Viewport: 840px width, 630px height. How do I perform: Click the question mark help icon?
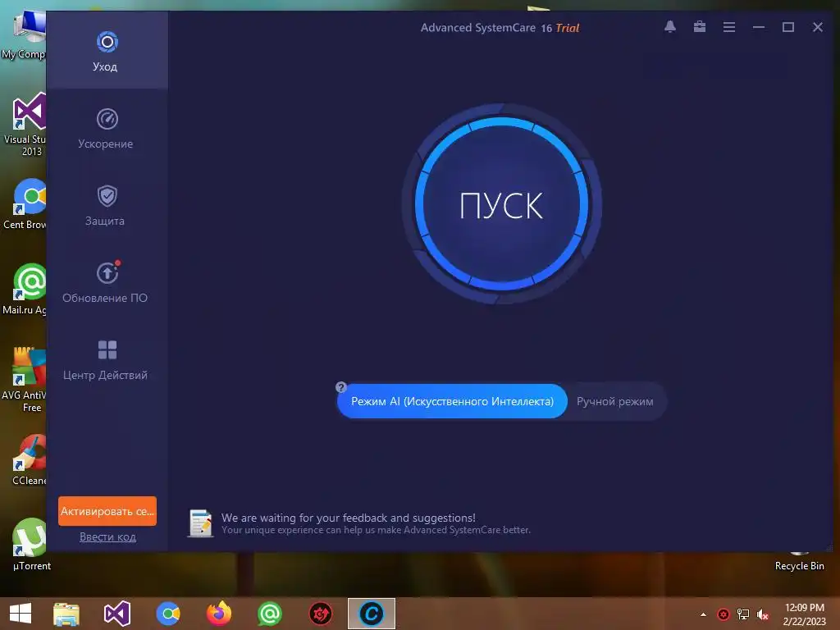(x=340, y=387)
